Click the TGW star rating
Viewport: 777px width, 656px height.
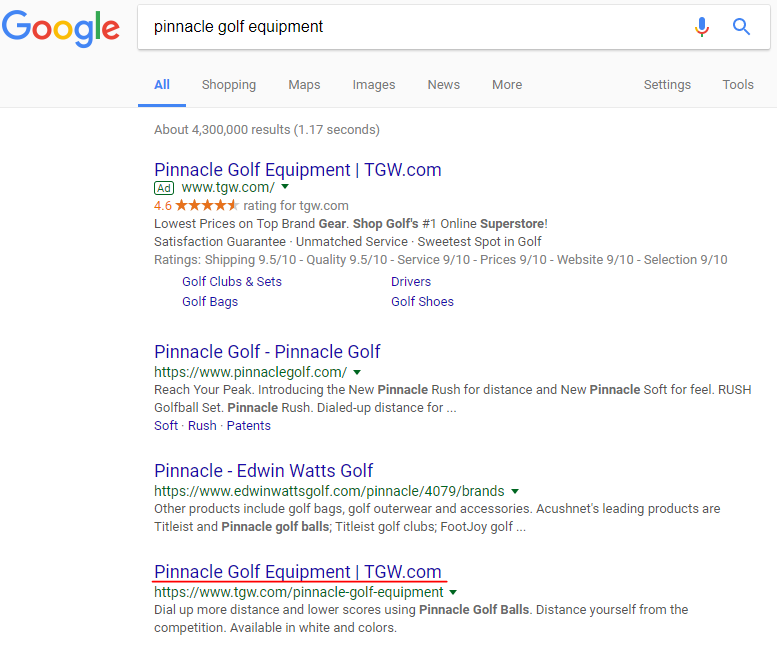click(207, 206)
